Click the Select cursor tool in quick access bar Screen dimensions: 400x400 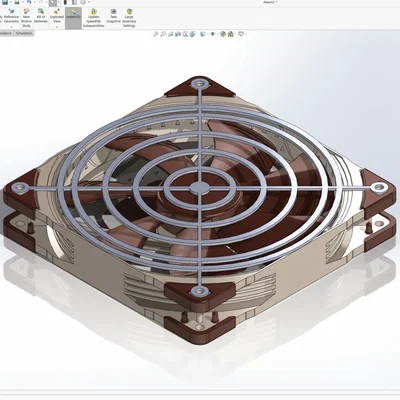[x=53, y=3]
